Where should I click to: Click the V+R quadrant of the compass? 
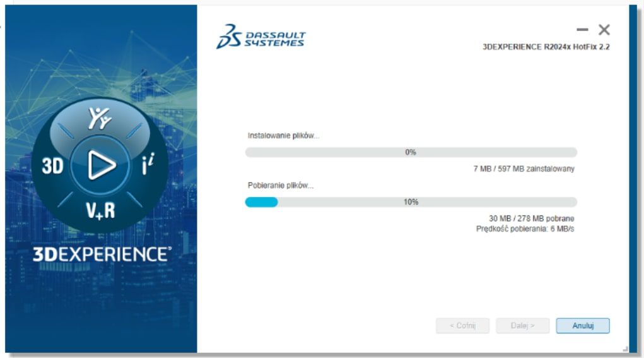pos(100,210)
